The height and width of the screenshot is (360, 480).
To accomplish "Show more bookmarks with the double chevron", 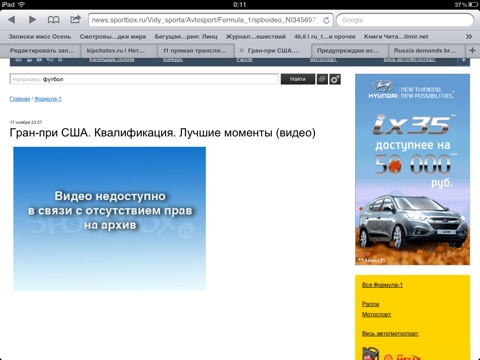I will (469, 36).
